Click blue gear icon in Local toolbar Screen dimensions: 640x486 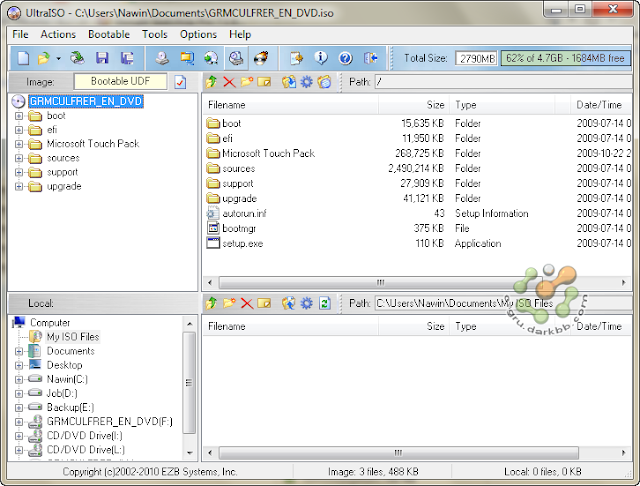point(307,303)
